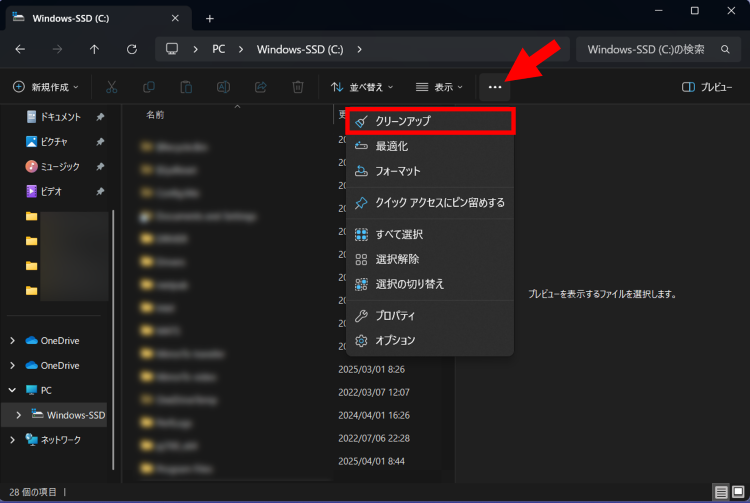Toggle the プレビュー preview pane
The width and height of the screenshot is (750, 503).
pos(706,87)
